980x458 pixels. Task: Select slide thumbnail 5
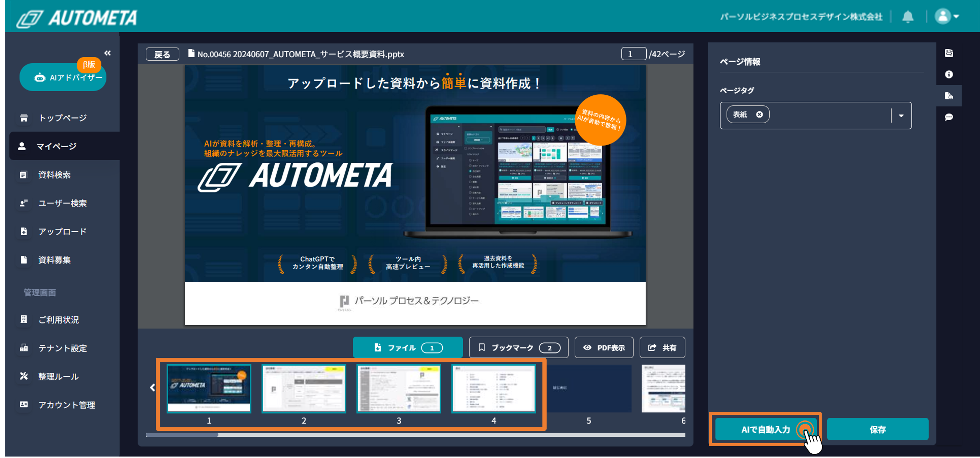click(589, 389)
